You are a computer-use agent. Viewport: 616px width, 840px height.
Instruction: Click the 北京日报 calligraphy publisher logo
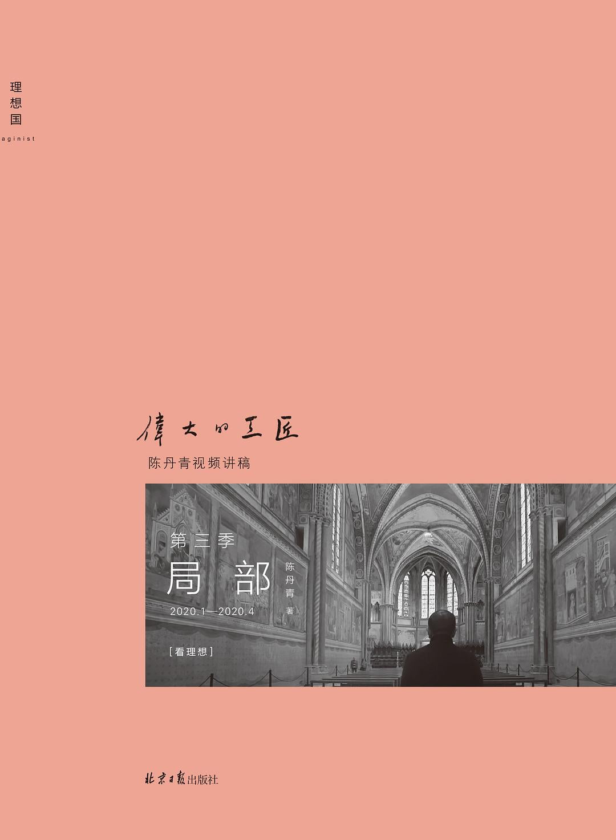pyautogui.click(x=165, y=779)
